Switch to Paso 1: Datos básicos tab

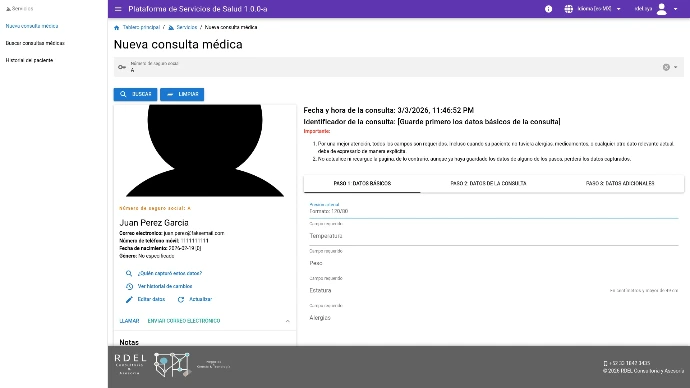click(362, 183)
